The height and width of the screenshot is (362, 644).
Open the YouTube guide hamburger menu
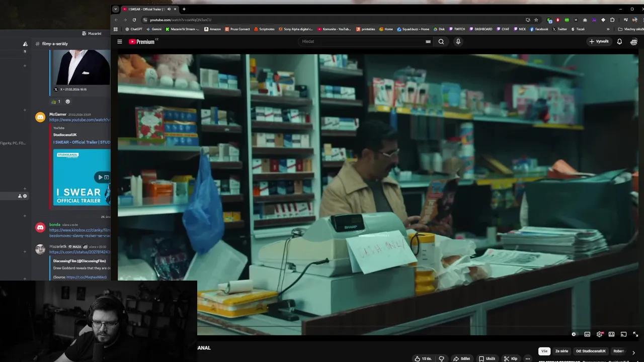pos(120,42)
